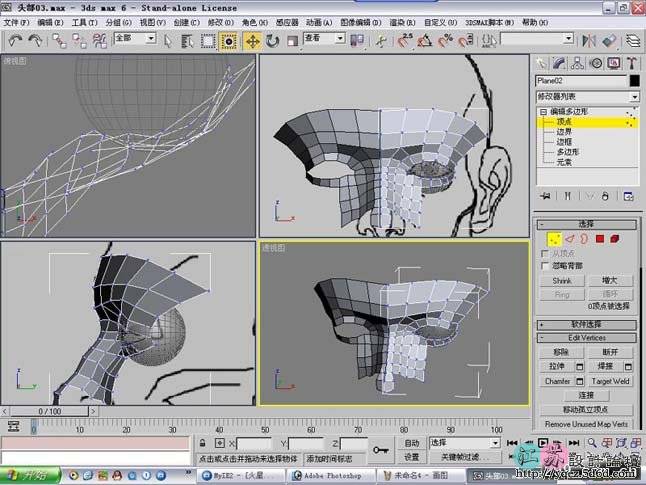Click the Pin Stack icon

tap(545, 196)
